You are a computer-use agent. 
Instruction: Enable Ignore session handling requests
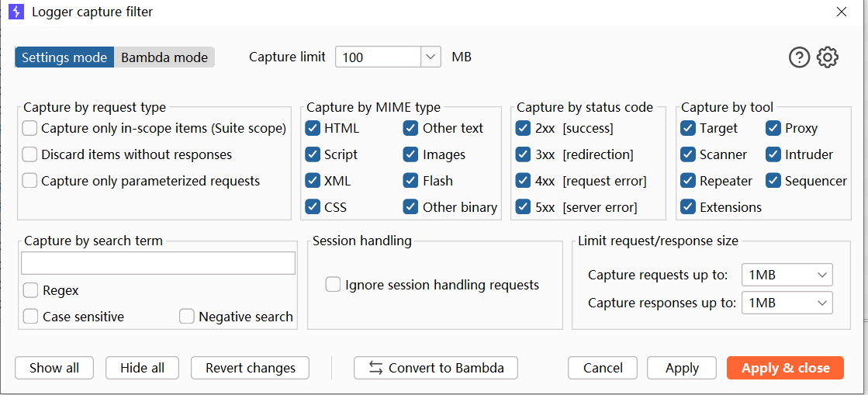point(333,285)
